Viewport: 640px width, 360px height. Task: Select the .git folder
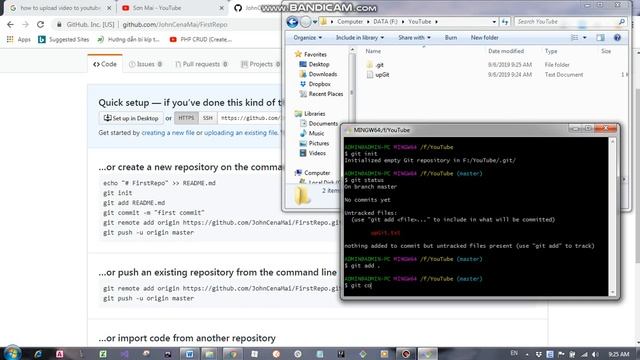[x=376, y=65]
